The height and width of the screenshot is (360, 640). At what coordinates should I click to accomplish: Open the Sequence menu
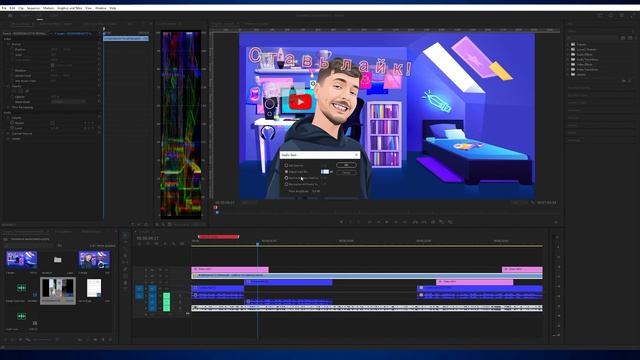pos(33,8)
